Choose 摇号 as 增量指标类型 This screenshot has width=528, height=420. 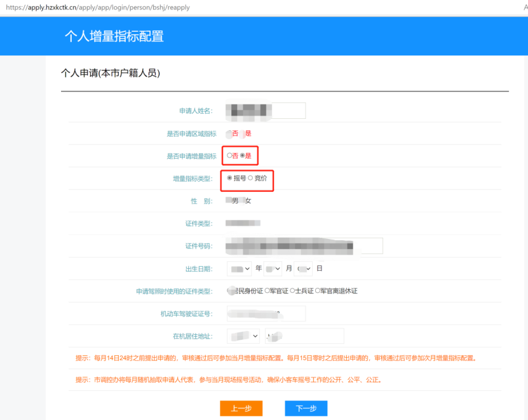(x=229, y=179)
